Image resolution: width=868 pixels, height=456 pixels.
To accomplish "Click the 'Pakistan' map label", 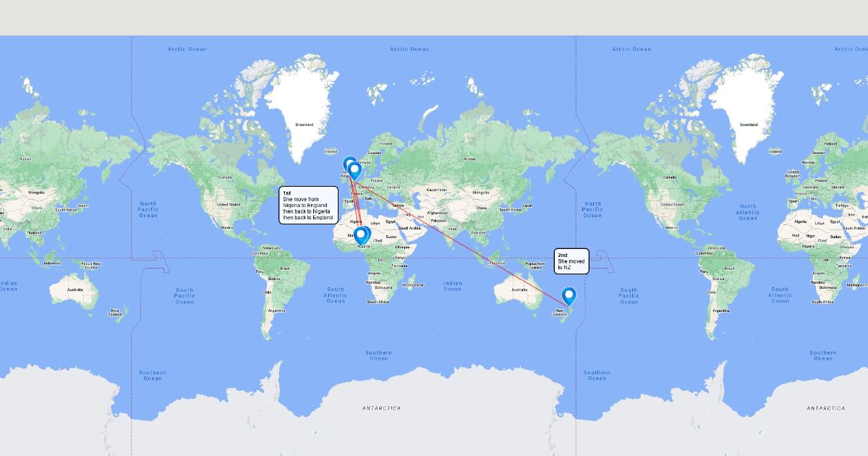I will tap(438, 221).
